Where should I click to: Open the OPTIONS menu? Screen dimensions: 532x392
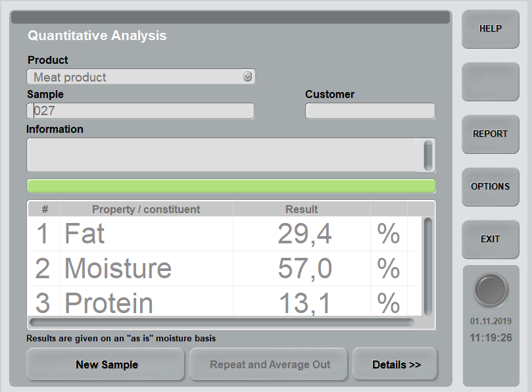coord(490,187)
